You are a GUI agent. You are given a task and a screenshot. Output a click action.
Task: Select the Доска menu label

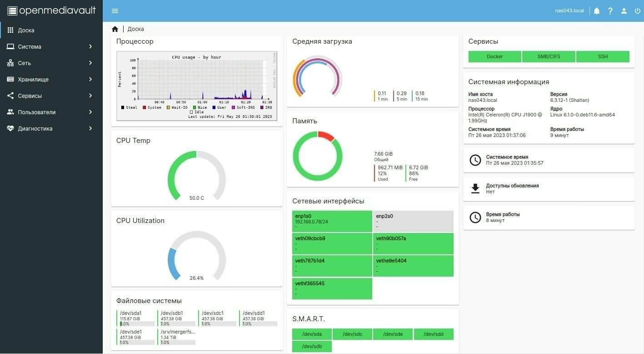[x=26, y=30]
